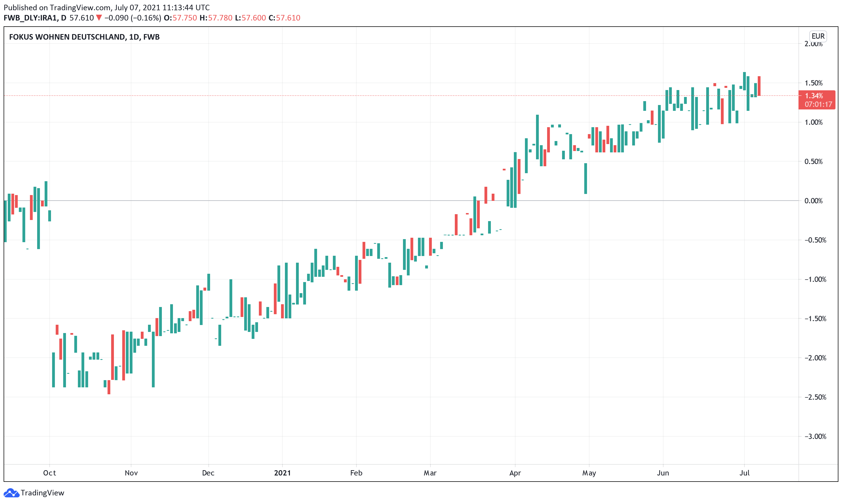Screen dimensions: 842x504
Task: Click the Apr label on time axis
Action: 515,473
